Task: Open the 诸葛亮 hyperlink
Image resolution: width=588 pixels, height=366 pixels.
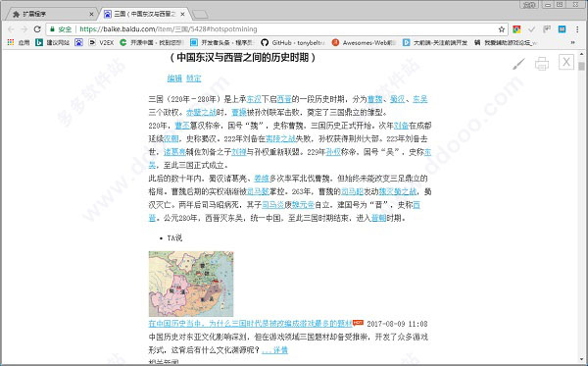Action: (174, 152)
